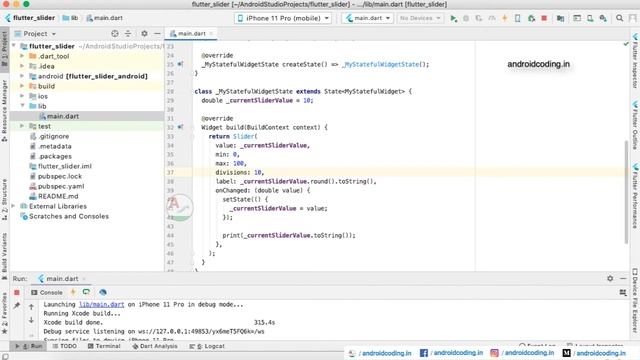Click the Attach debugger icon in the toolbar
The width and height of the screenshot is (640, 360).
coord(531,18)
